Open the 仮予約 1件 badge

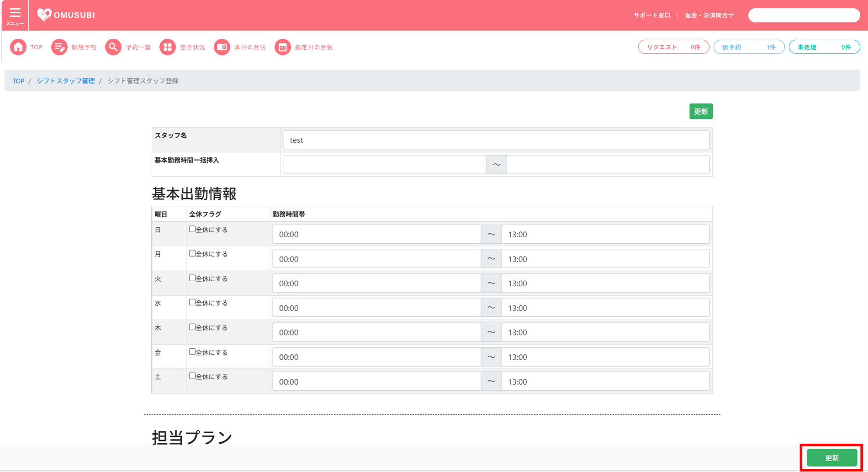tap(749, 47)
